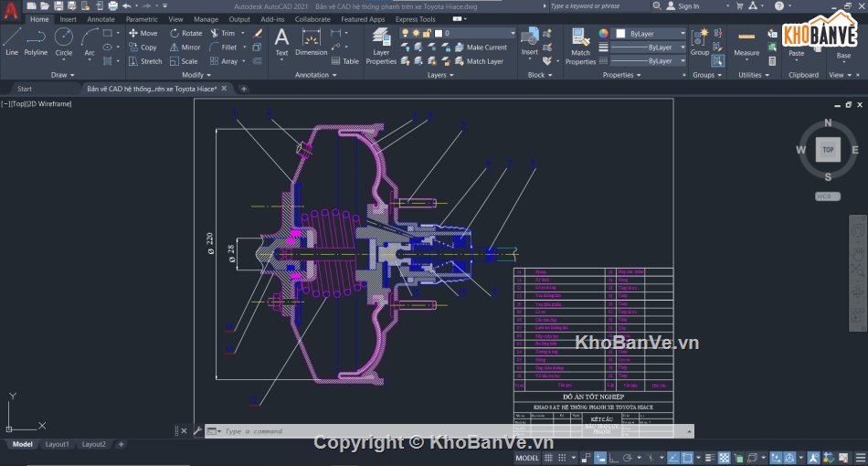The height and width of the screenshot is (466, 868).
Task: Select the Circle tool
Action: point(64,41)
